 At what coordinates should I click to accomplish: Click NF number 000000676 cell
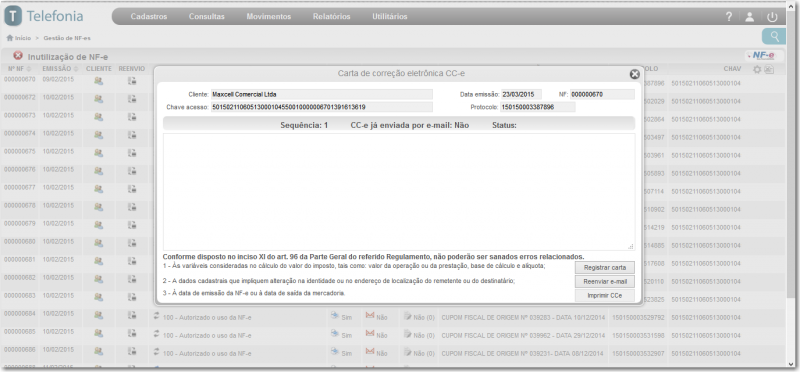coord(20,169)
